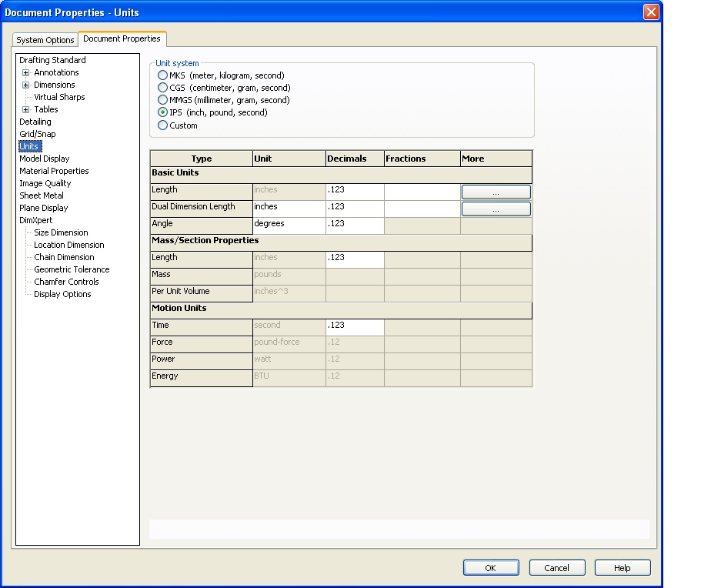Image resolution: width=711 pixels, height=588 pixels.
Task: Select the MKS unit system radio button
Action: (162, 75)
